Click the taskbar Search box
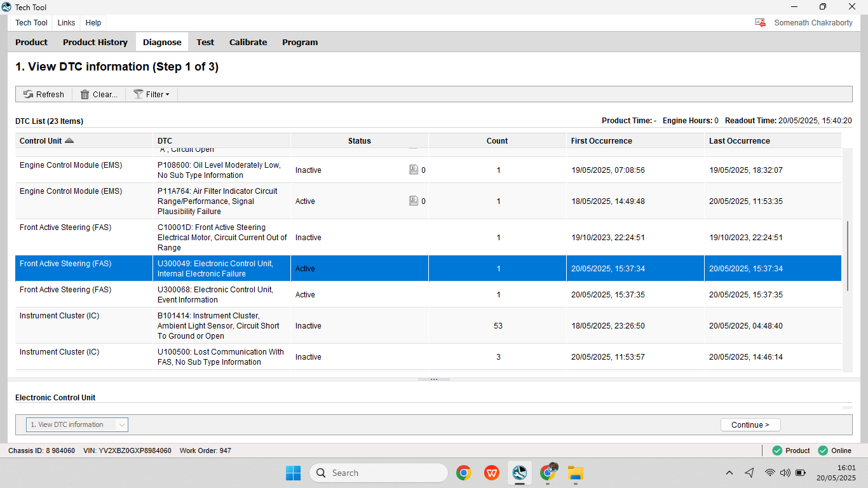The image size is (868, 488). (x=379, y=473)
